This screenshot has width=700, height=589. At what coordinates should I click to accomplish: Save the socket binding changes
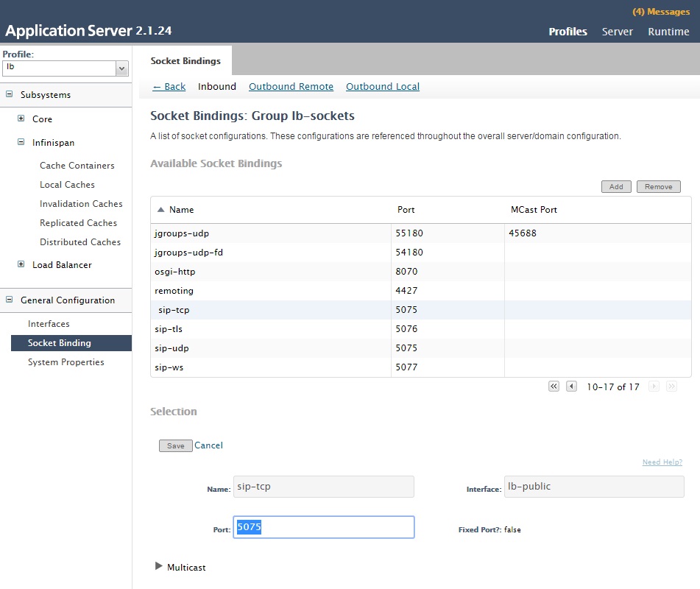click(x=175, y=445)
